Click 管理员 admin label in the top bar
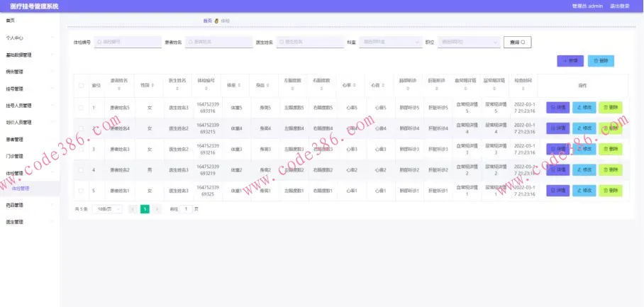 (587, 6)
